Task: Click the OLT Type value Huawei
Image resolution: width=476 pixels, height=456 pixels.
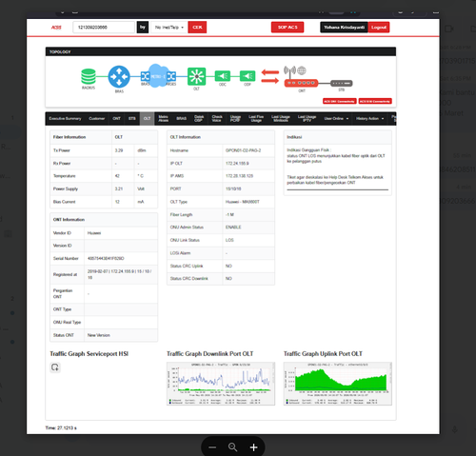Action: pyautogui.click(x=243, y=202)
